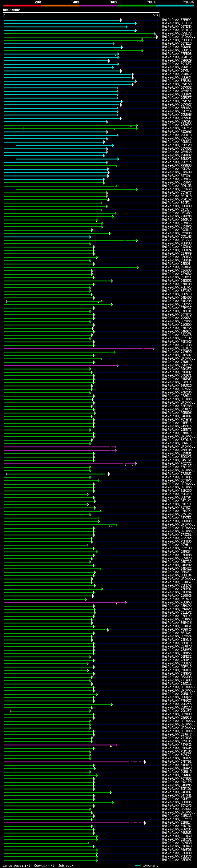Select the BB934402 query name label
197x868 pixels.
click(x=11, y=10)
